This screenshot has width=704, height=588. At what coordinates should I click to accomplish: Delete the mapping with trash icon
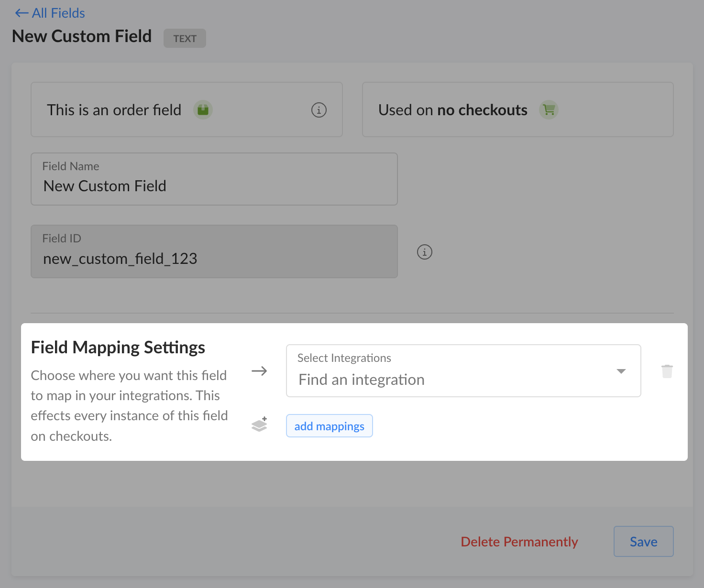tap(667, 371)
